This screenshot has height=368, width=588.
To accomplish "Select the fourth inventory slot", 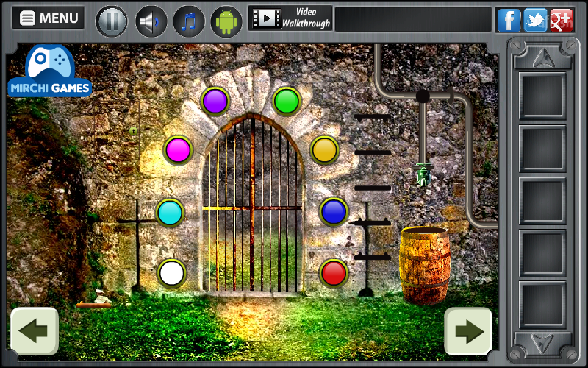I will pyautogui.click(x=542, y=253).
